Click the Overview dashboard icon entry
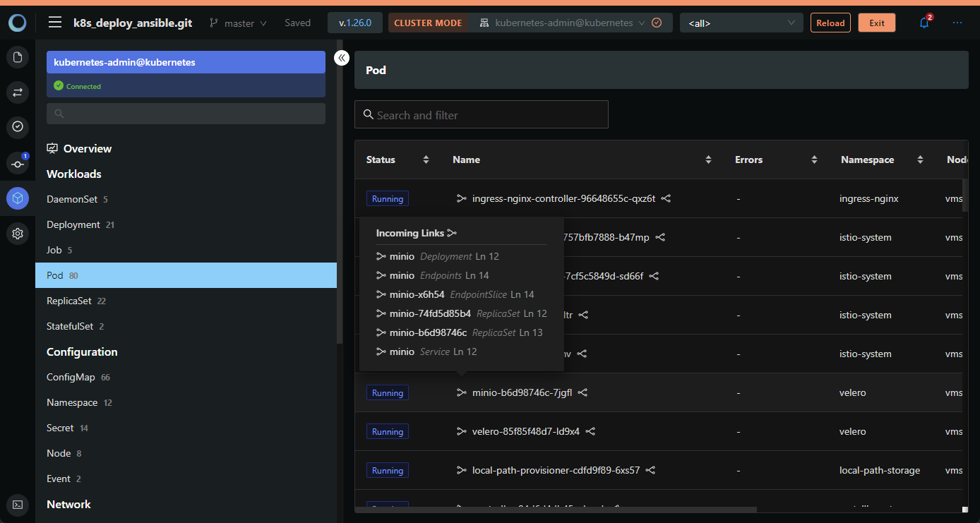This screenshot has width=980, height=523. tap(52, 149)
